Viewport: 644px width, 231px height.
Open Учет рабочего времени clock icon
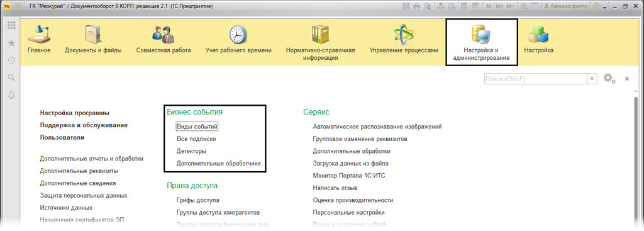pos(238,35)
